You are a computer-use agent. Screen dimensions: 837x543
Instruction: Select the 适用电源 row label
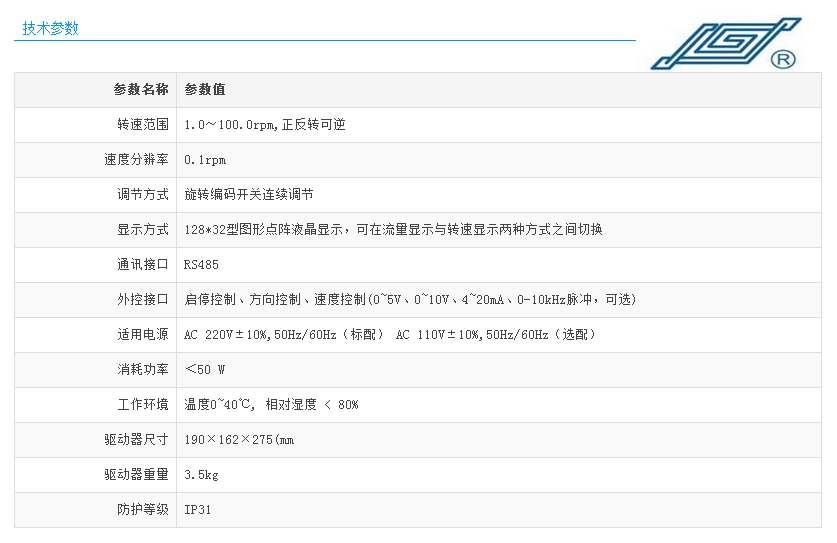(x=143, y=335)
